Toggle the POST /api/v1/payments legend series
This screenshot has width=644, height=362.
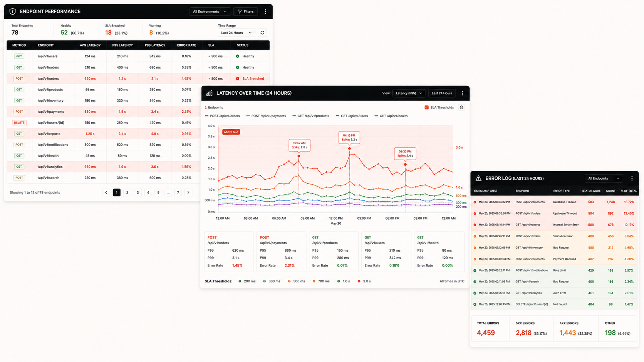click(266, 116)
